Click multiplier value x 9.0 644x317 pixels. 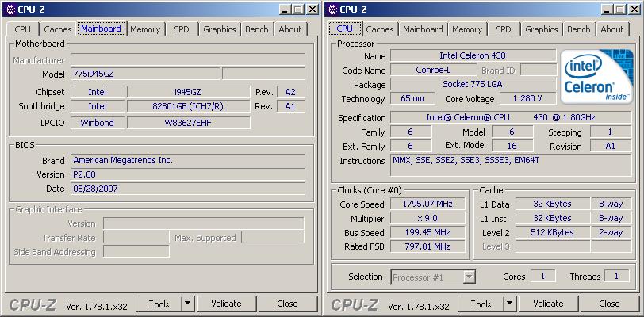coord(427,218)
